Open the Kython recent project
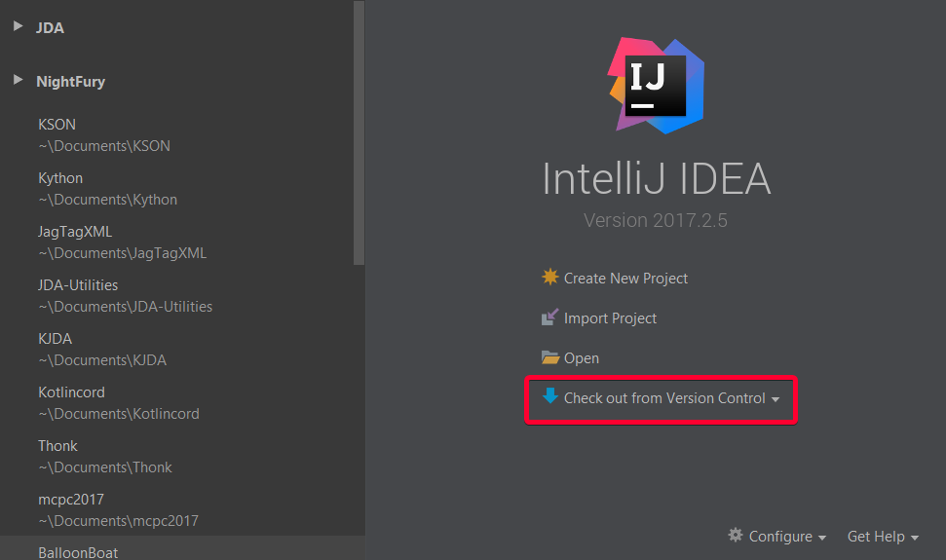 coord(107,189)
